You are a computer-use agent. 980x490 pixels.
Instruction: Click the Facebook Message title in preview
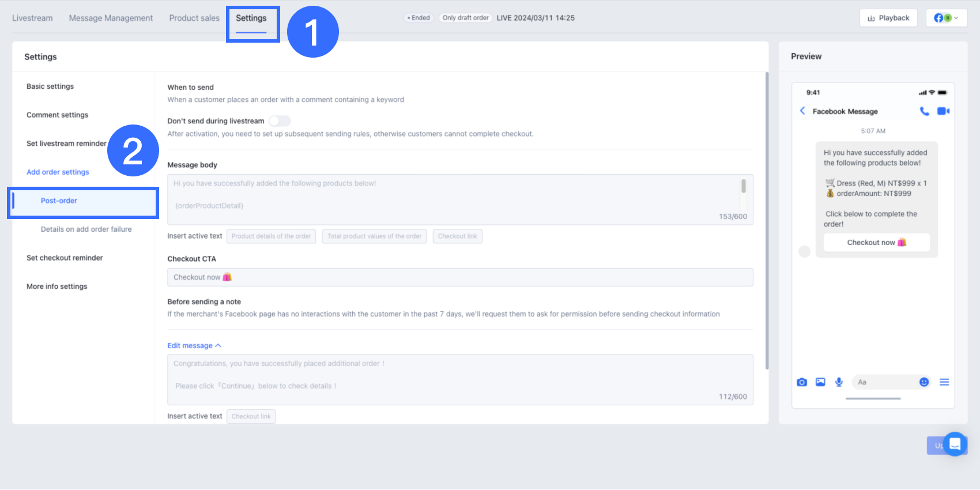(845, 111)
